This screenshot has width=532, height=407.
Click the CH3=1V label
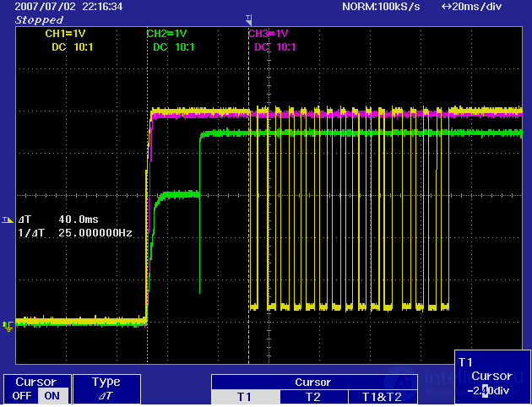tap(268, 34)
